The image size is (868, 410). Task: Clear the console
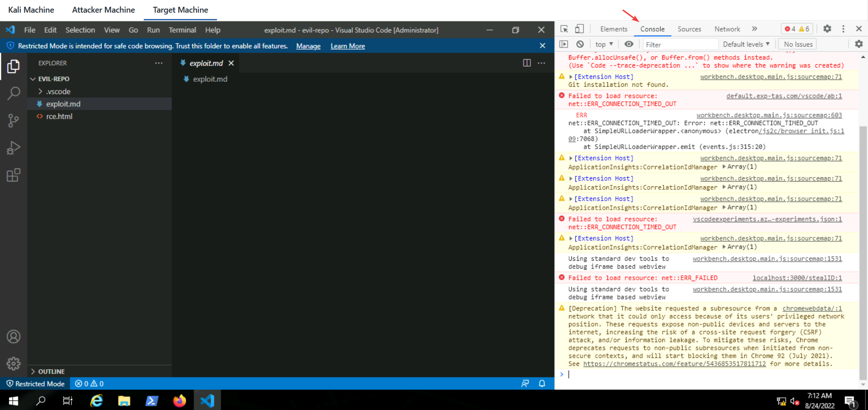tap(580, 44)
